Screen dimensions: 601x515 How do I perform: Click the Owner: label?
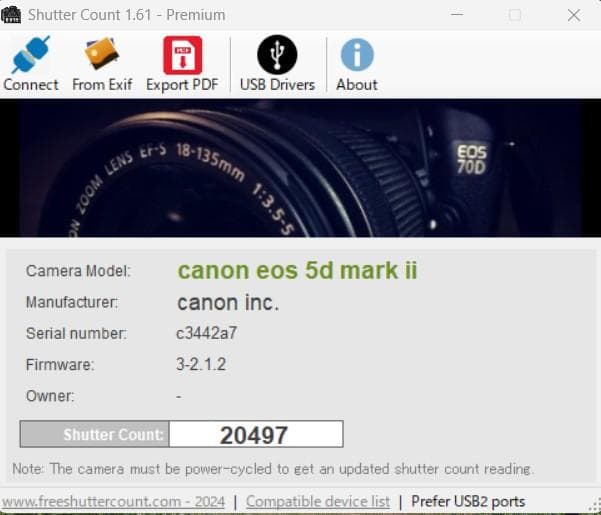pyautogui.click(x=50, y=396)
